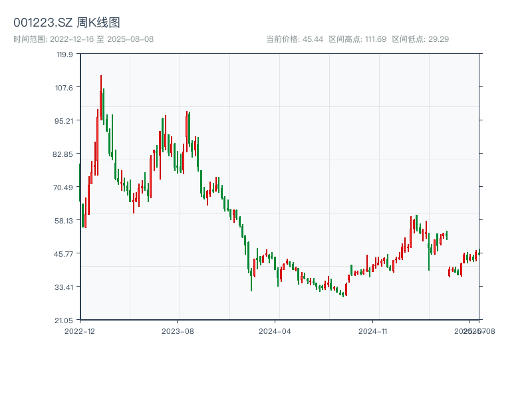Screen dimensions: 532x399
Task: Click the 区间高点 111.69 label
Action: tap(358, 39)
